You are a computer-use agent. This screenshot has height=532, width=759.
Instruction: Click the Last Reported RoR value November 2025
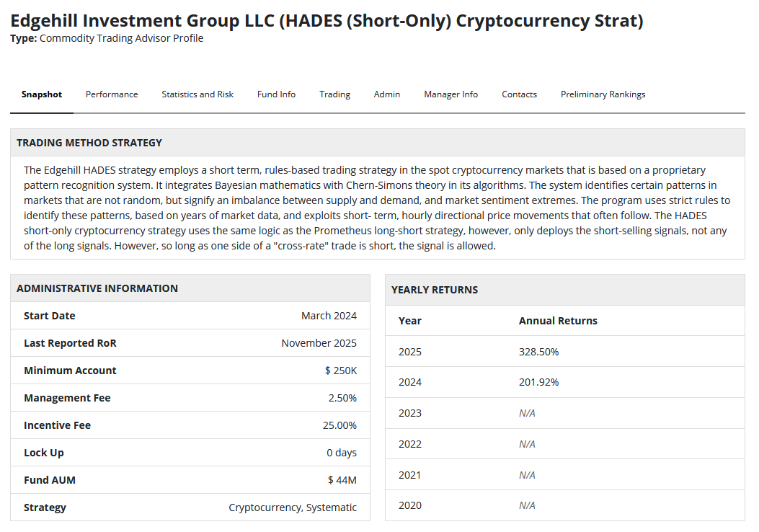319,343
